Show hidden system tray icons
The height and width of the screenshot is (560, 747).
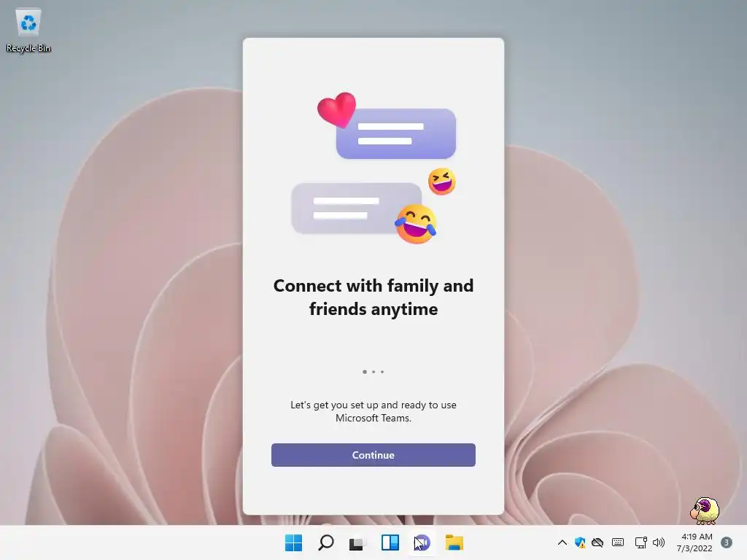coord(562,542)
